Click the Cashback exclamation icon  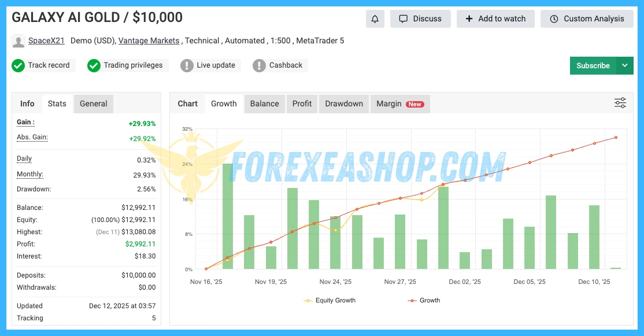(259, 65)
